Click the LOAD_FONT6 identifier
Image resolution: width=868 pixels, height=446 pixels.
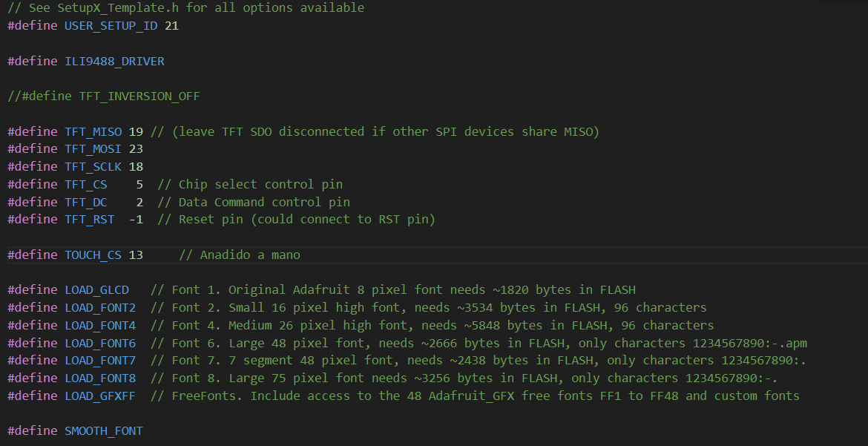click(x=100, y=344)
